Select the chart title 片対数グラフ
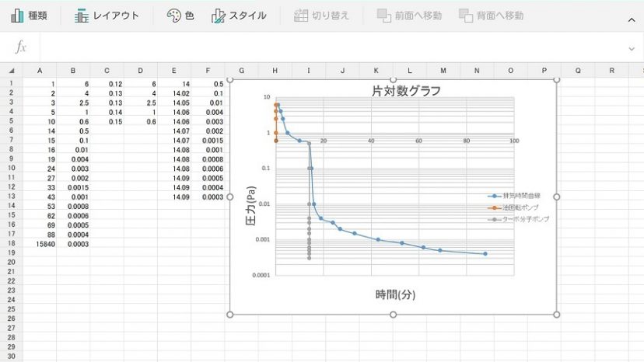644x362 pixels. (x=405, y=91)
